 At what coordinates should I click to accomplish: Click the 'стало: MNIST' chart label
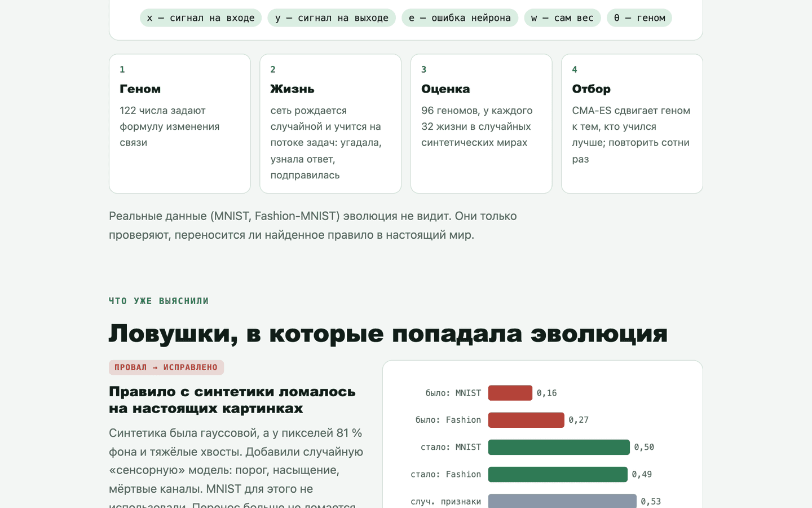(x=451, y=447)
